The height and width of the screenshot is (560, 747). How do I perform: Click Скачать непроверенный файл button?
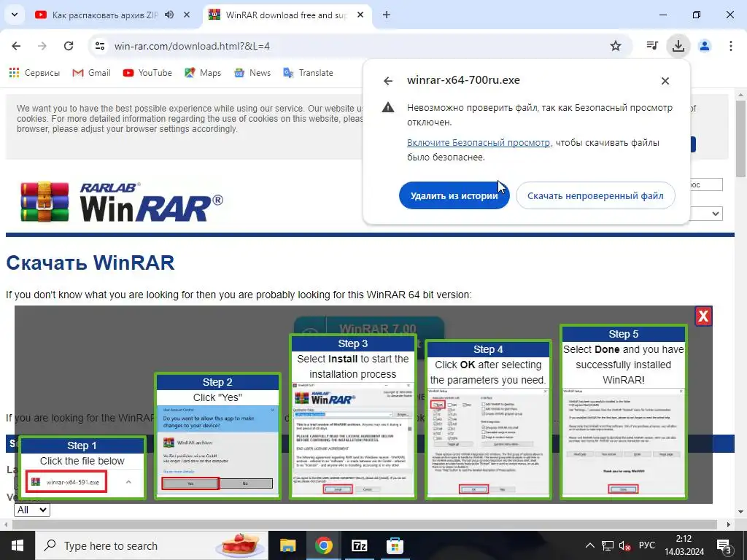coord(595,195)
